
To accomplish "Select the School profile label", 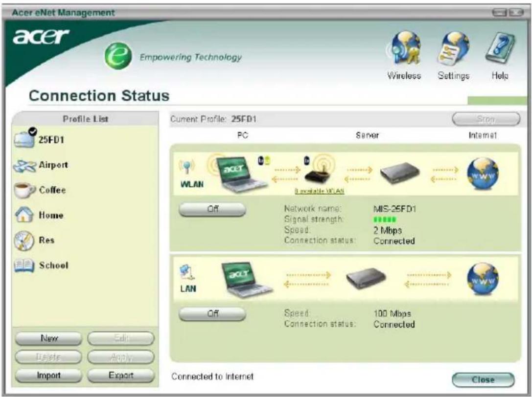I will pos(54,265).
